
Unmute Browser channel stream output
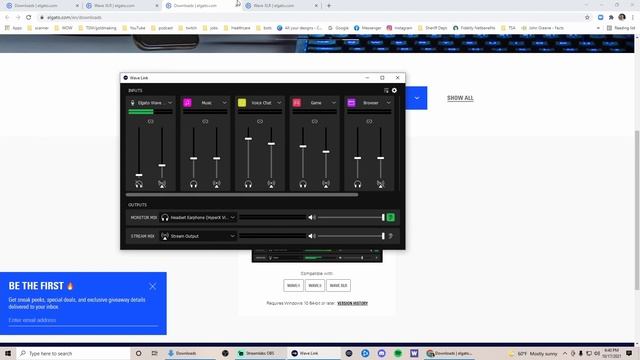point(381,184)
